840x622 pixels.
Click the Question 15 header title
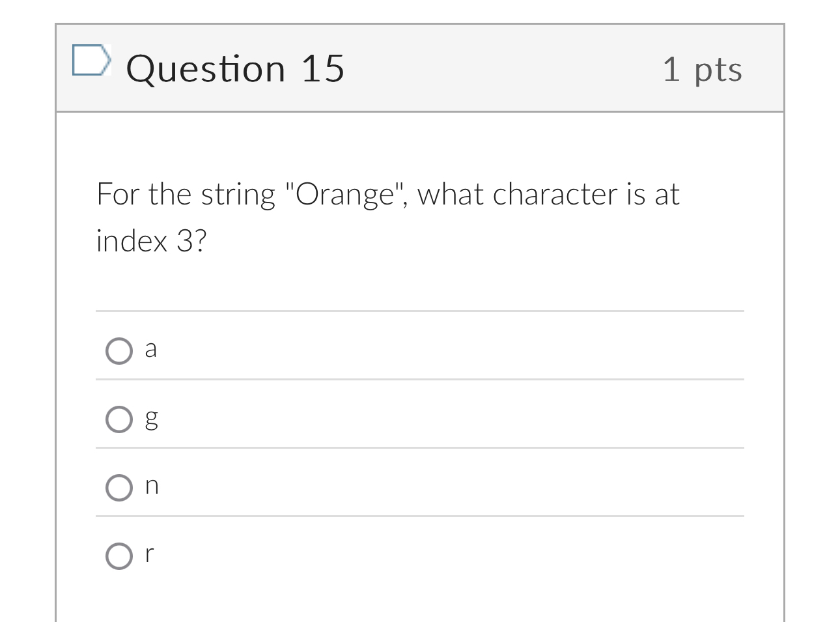point(236,68)
